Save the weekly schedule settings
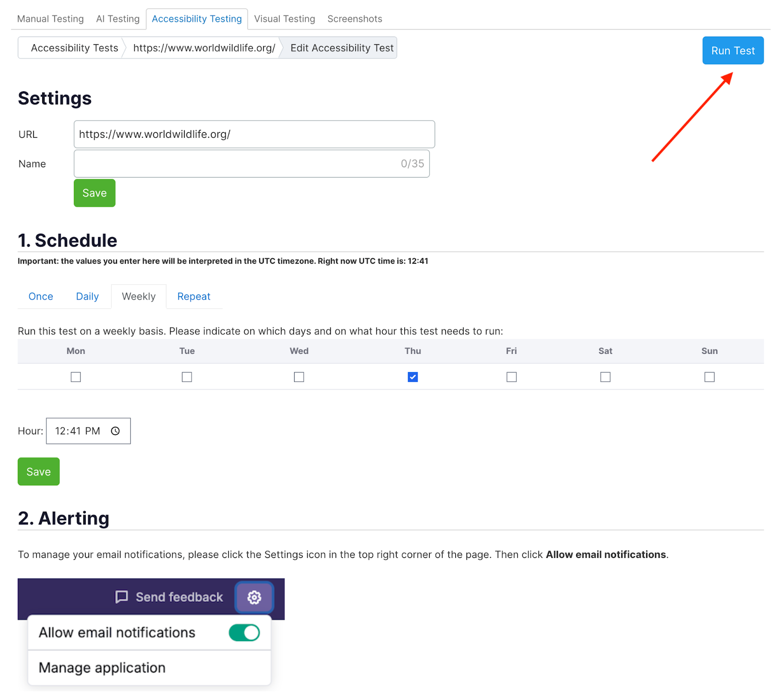This screenshot has width=784, height=699. pos(39,472)
